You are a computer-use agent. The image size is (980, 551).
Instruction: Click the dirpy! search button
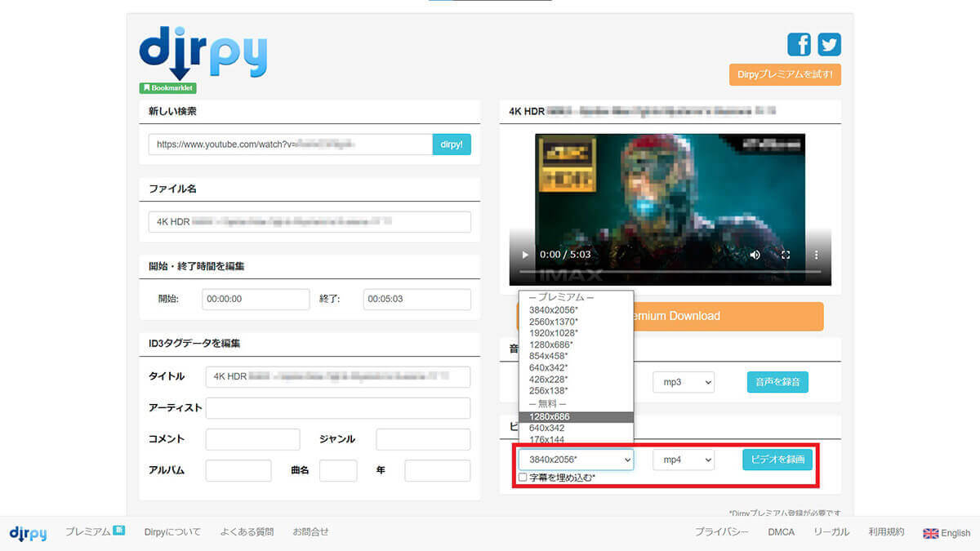pos(452,144)
